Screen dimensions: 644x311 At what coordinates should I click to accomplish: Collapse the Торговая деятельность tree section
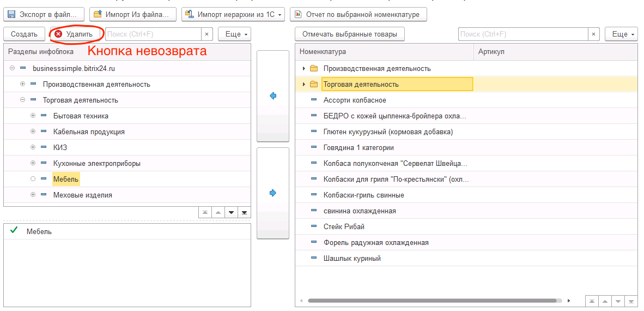pyautogui.click(x=22, y=100)
